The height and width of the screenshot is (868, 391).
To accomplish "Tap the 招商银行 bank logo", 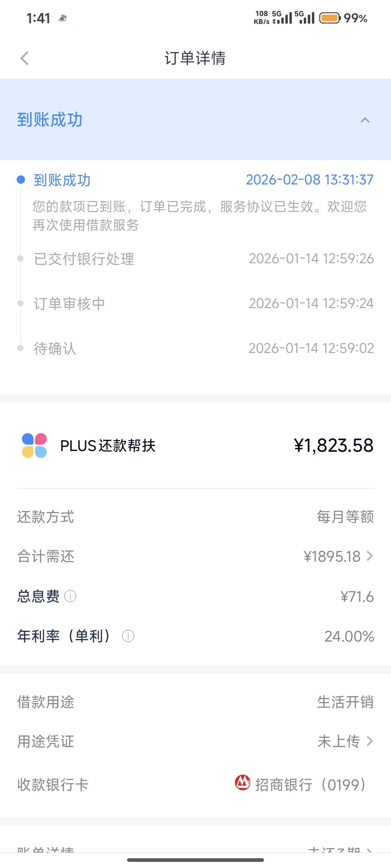I will tap(243, 783).
